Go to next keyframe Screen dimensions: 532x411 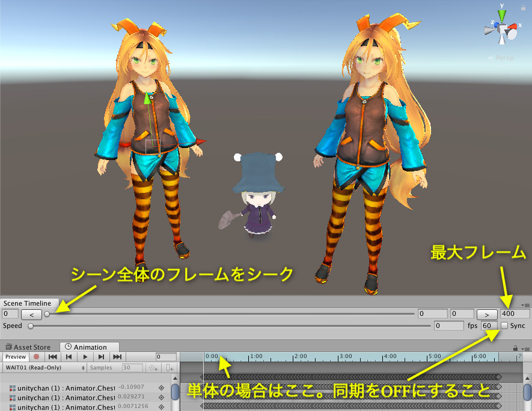tap(101, 357)
